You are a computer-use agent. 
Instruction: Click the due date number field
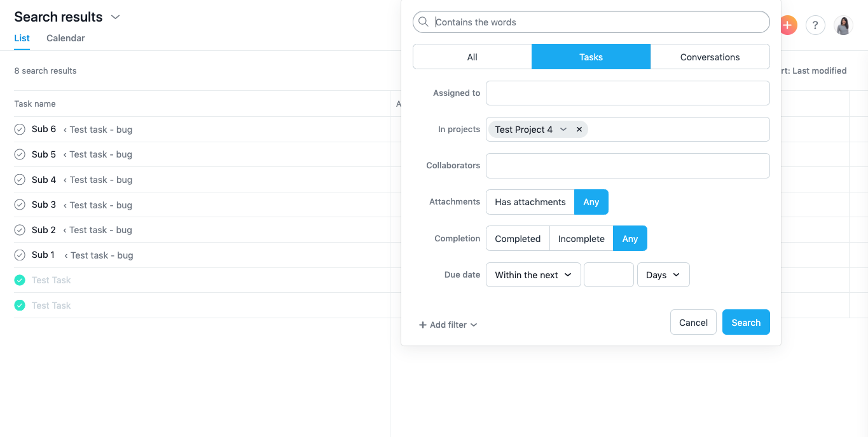point(609,275)
